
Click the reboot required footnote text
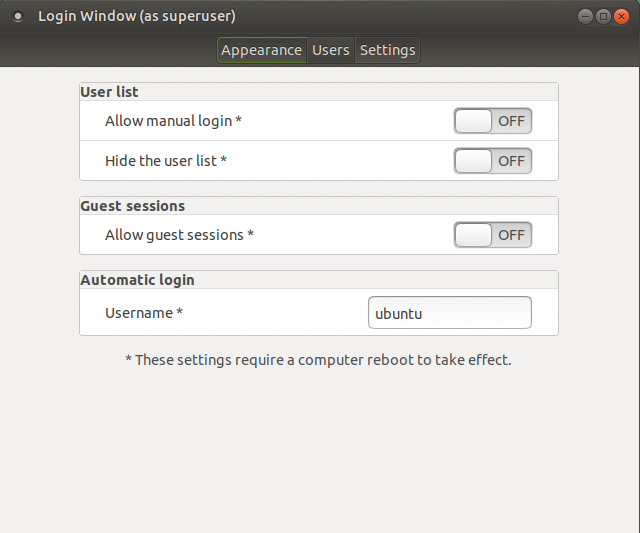318,360
